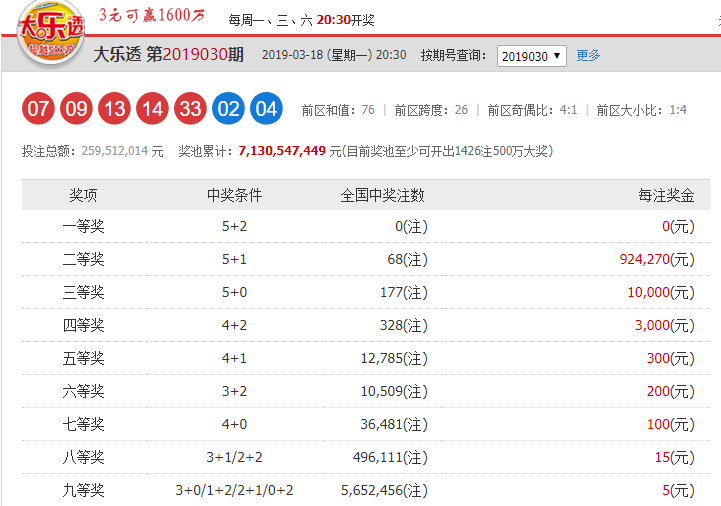Image resolution: width=721 pixels, height=506 pixels.
Task: Click the 八等奖 row label
Action: click(x=83, y=457)
